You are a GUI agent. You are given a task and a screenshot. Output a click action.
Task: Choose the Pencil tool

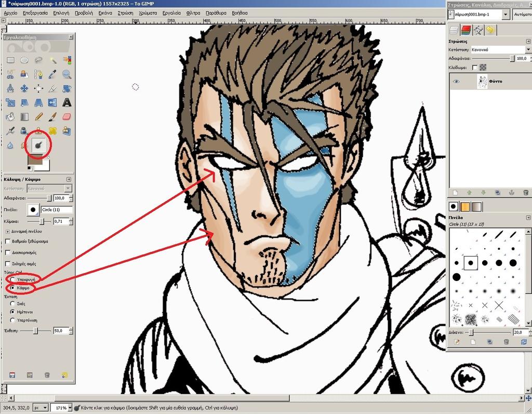point(38,117)
